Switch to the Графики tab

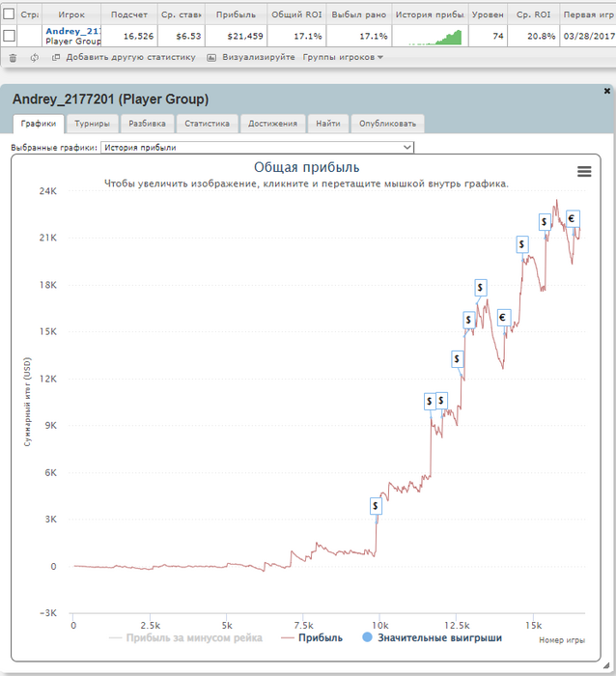click(39, 124)
